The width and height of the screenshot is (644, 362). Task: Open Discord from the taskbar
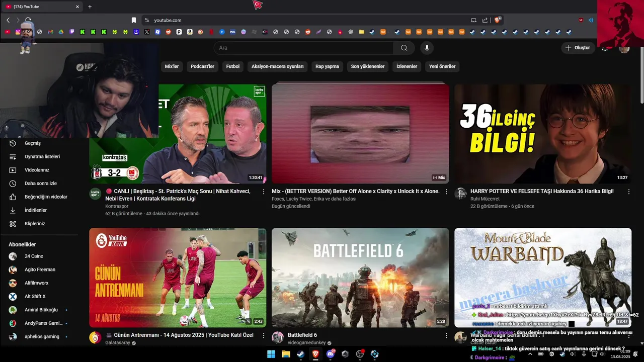pos(330,354)
